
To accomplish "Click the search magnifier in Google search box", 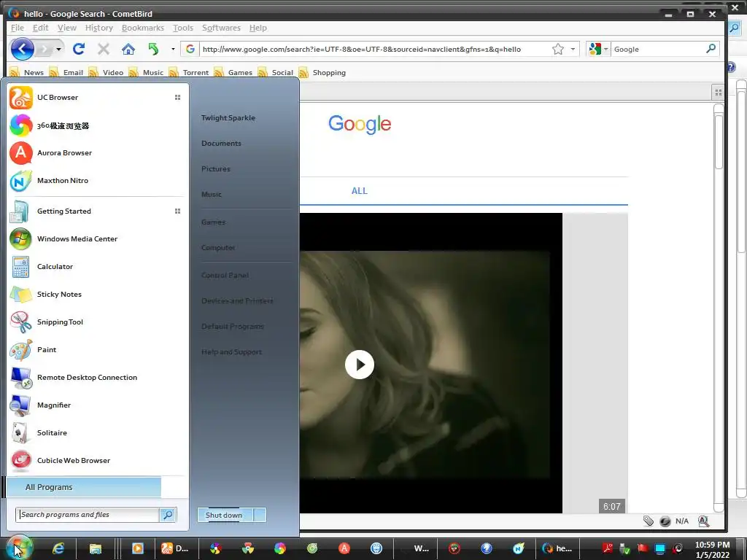I will [x=711, y=49].
